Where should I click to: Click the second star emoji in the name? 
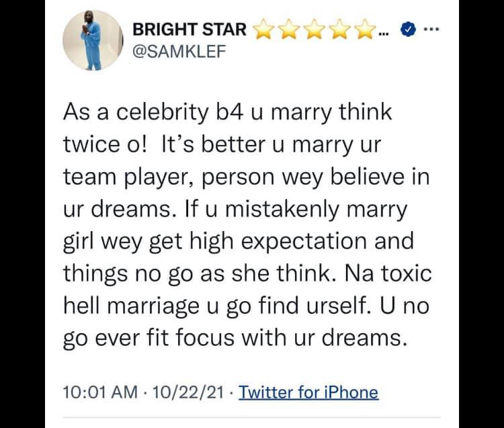tap(288, 30)
